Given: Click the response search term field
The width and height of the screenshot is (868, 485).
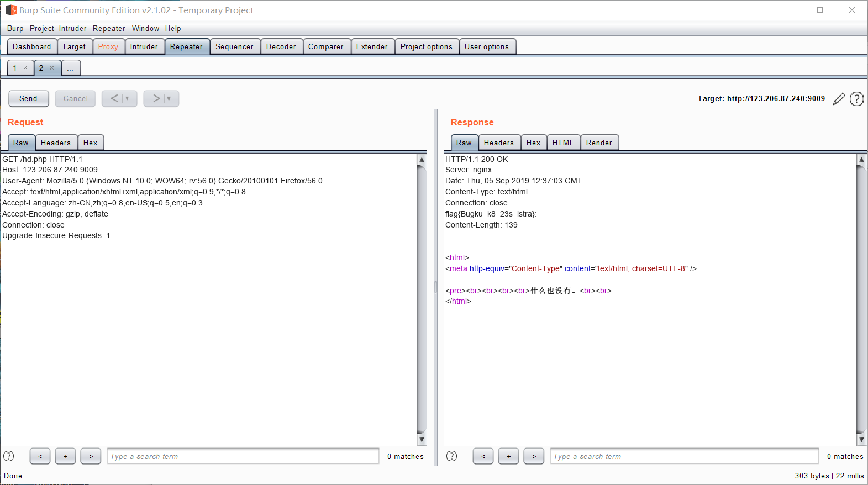Looking at the screenshot, I should (685, 456).
